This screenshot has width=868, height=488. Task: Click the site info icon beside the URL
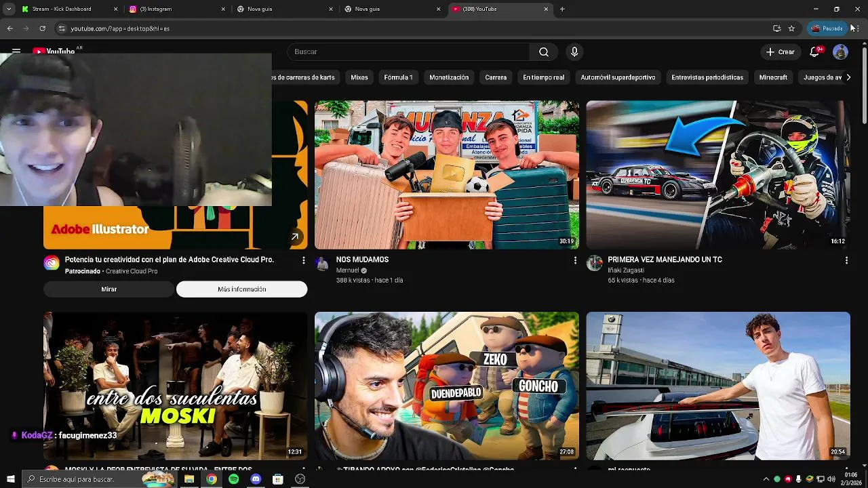coord(62,28)
